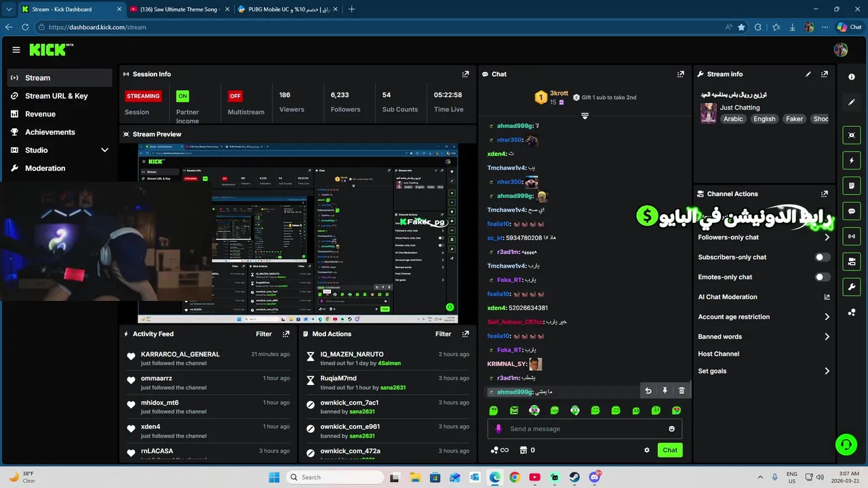Toggle the stream preview widget icon in right rail
The height and width of the screenshot is (488, 868).
click(852, 135)
